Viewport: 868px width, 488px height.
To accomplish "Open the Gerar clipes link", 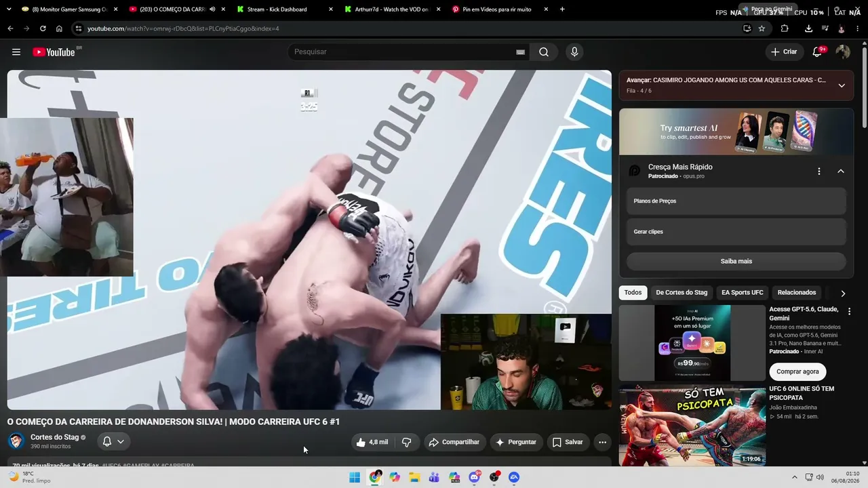I will pyautogui.click(x=736, y=232).
